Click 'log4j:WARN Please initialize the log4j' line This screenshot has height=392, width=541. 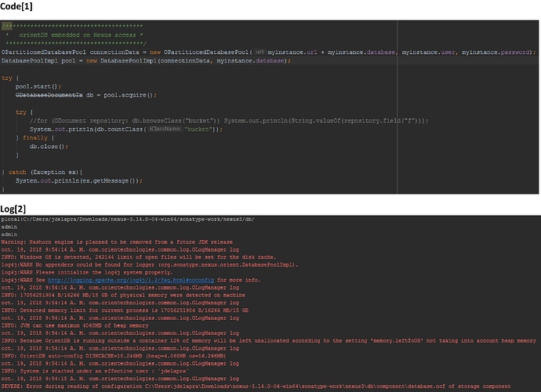[x=86, y=272]
